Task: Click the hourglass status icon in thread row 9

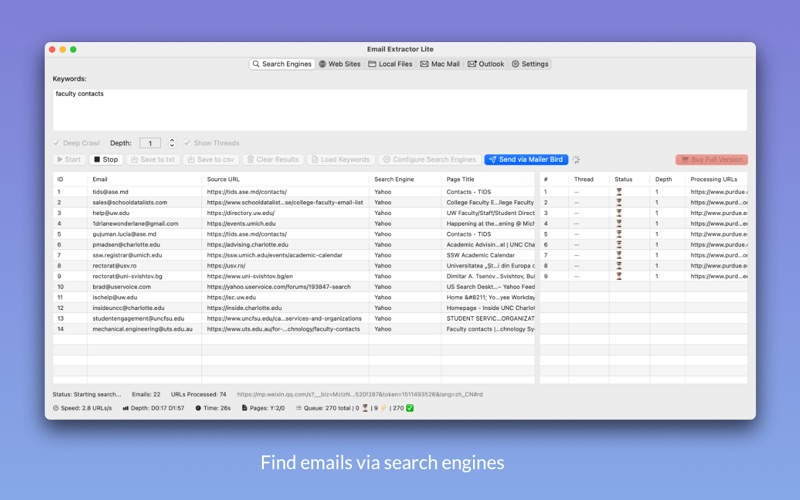Action: click(619, 276)
